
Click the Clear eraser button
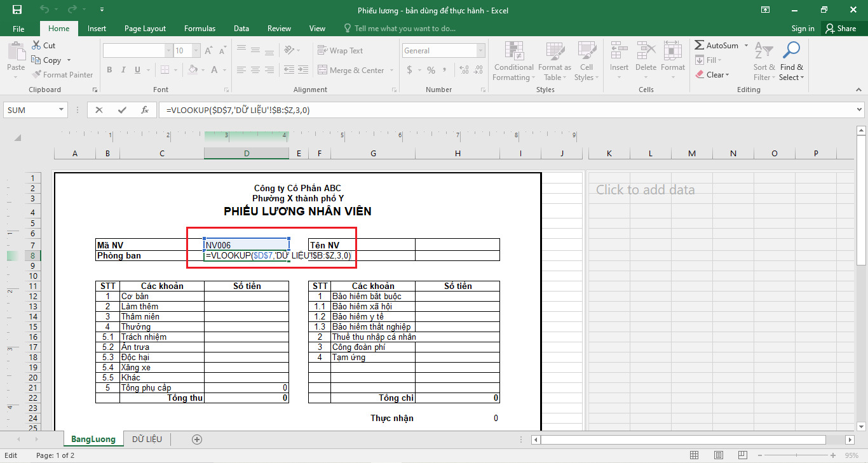coord(712,75)
